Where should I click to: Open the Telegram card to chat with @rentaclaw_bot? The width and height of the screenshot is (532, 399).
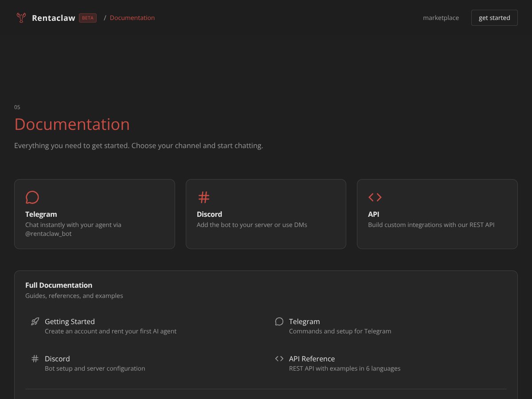click(x=94, y=214)
